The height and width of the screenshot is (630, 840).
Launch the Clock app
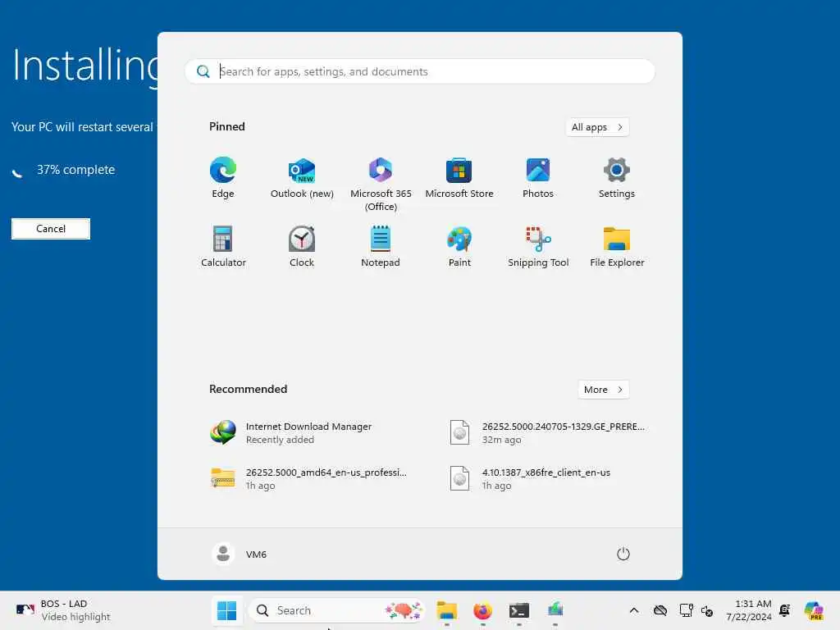tap(302, 247)
